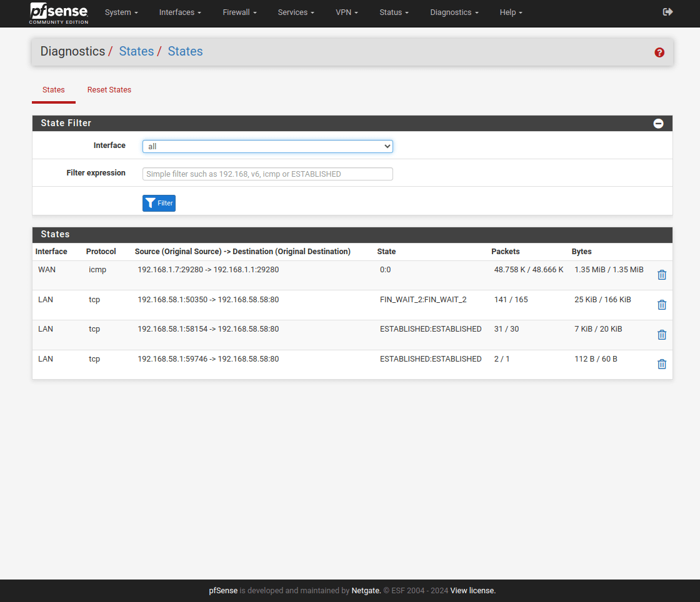700x602 pixels.
Task: Follow the Netgate link in footer
Action: coord(366,591)
